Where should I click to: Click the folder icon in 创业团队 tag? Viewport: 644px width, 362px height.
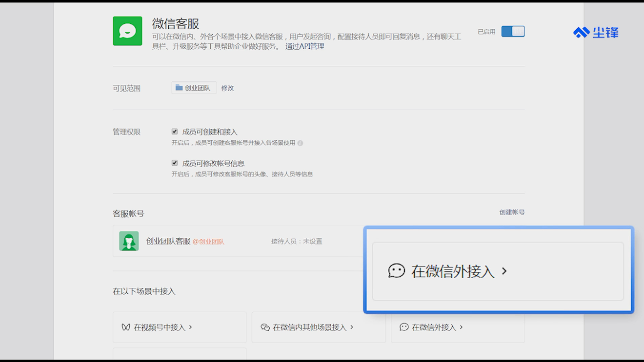179,88
